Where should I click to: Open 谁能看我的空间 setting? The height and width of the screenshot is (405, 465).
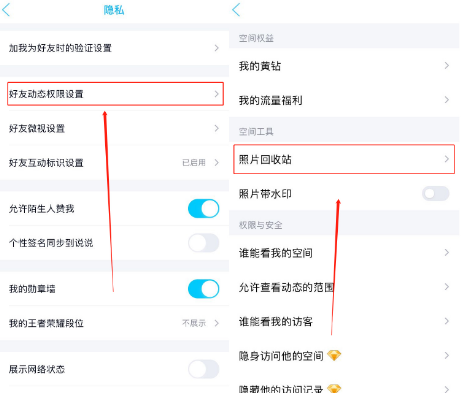344,253
